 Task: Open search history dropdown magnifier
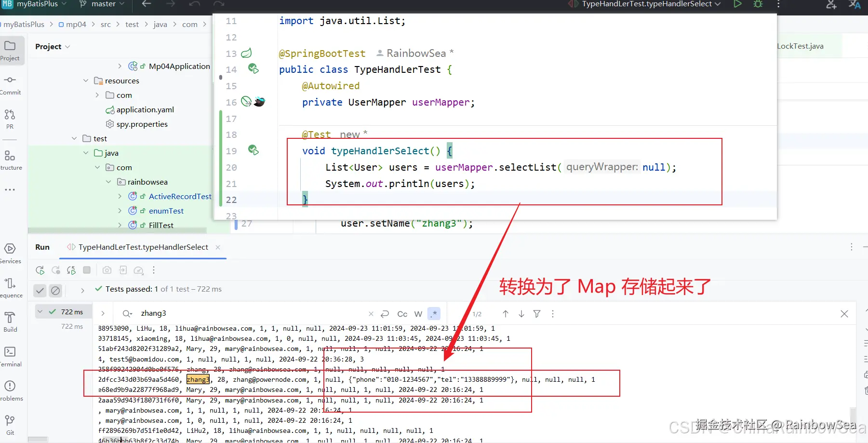click(x=127, y=314)
